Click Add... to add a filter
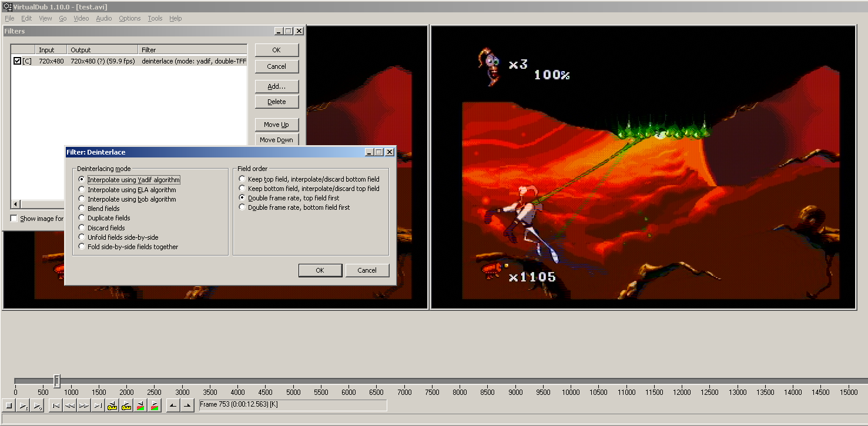This screenshot has width=868, height=426. [x=277, y=86]
